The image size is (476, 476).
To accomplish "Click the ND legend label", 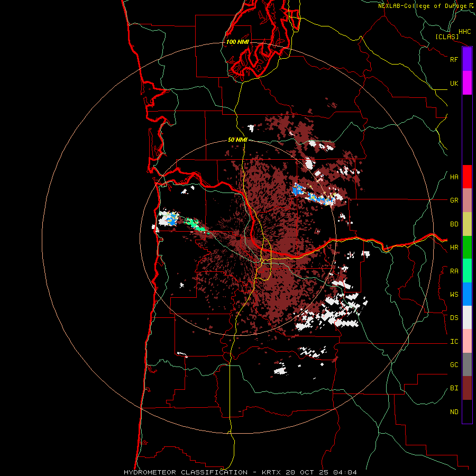I will (454, 412).
